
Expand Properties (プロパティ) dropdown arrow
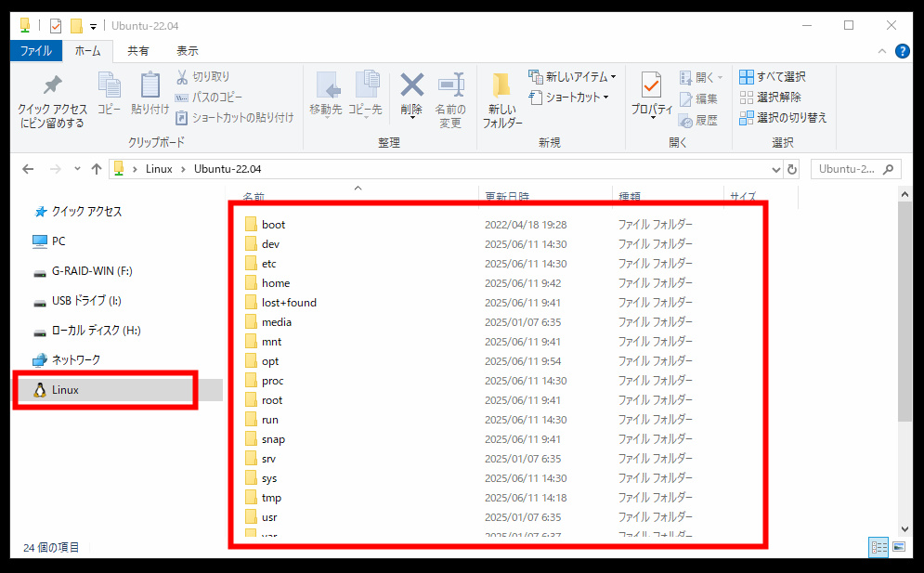652,118
